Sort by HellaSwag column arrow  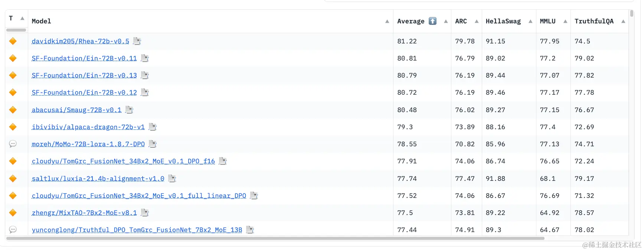tap(530, 22)
